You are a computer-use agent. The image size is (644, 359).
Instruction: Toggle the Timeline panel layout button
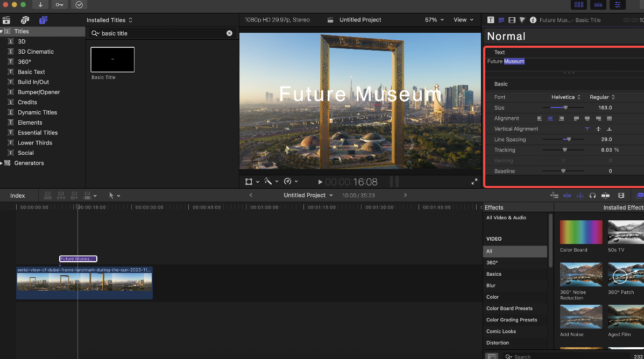598,5
